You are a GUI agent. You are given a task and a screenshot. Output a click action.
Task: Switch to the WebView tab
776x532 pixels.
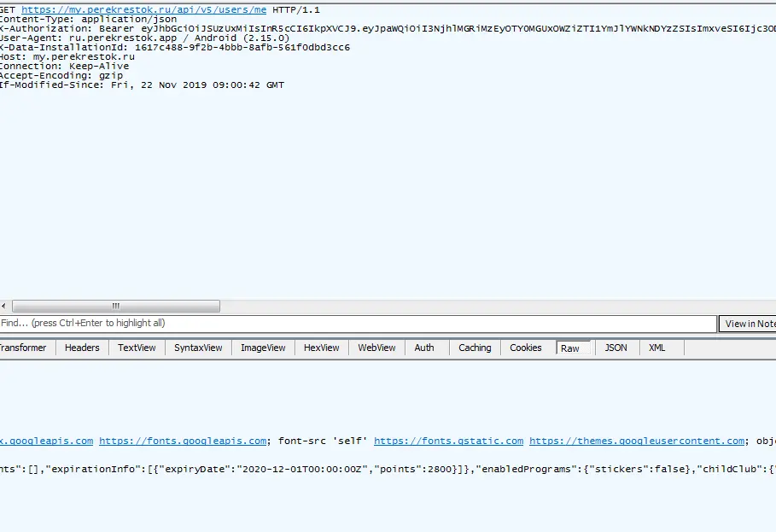point(376,348)
